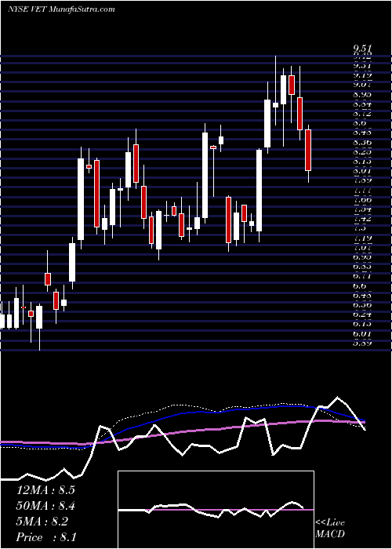Click the <<Live MACD label
392x549 pixels.
coord(330,529)
